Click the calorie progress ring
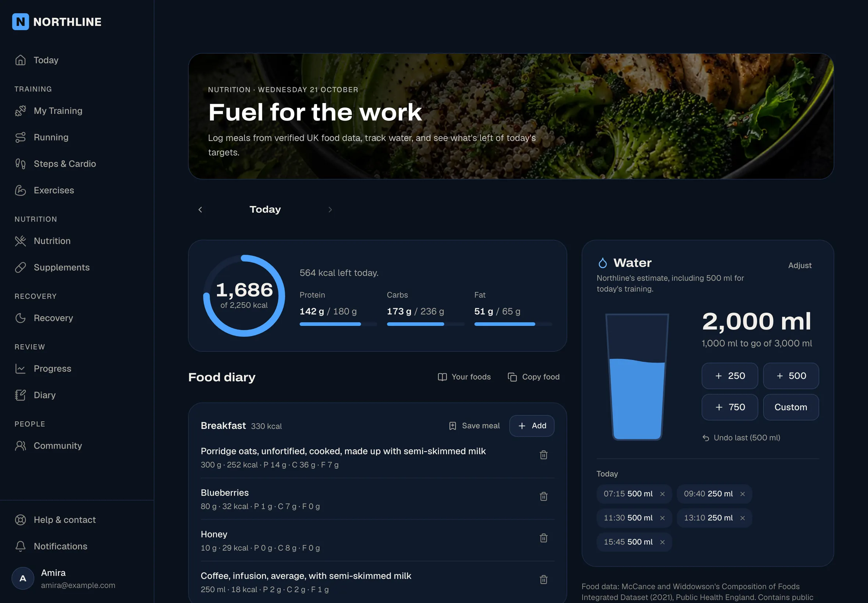Image resolution: width=868 pixels, height=603 pixels. coord(244,296)
